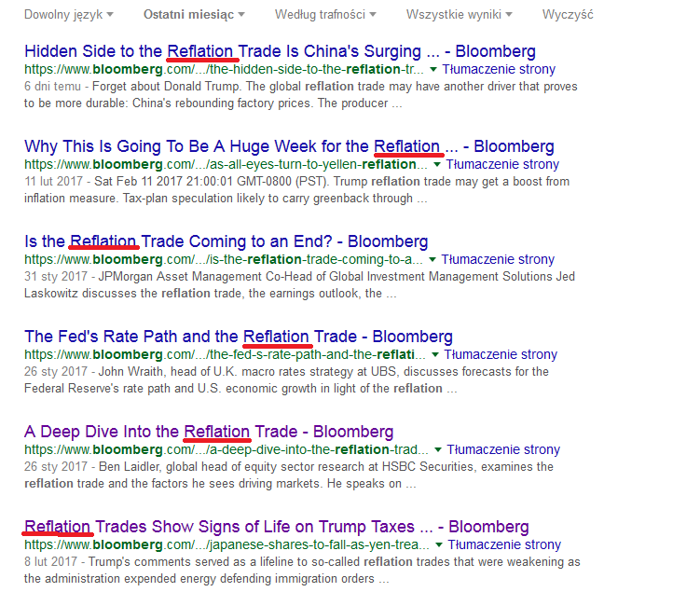
Task: Click green arrow beside the hidden-side-to-the-reflation URL
Action: (x=433, y=70)
